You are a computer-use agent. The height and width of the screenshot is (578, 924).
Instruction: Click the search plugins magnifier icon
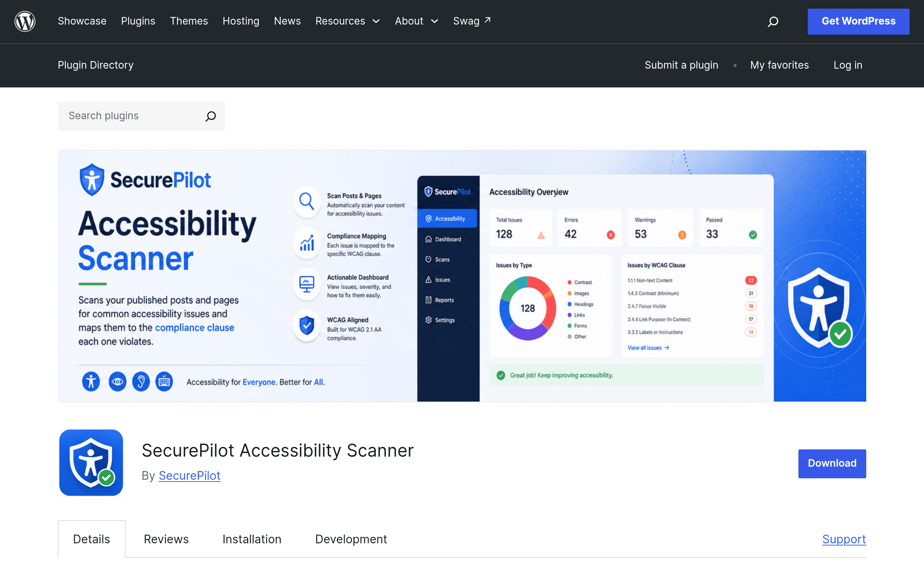point(211,116)
